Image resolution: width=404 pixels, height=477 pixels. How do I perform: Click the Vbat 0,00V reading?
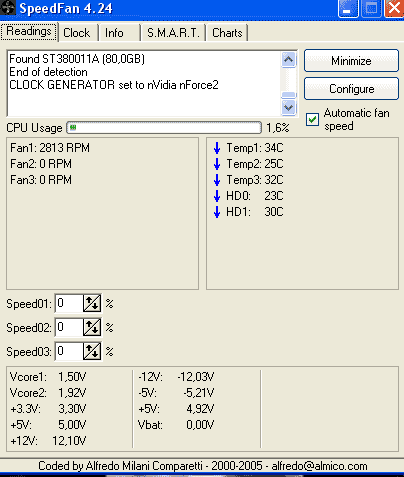(x=176, y=425)
